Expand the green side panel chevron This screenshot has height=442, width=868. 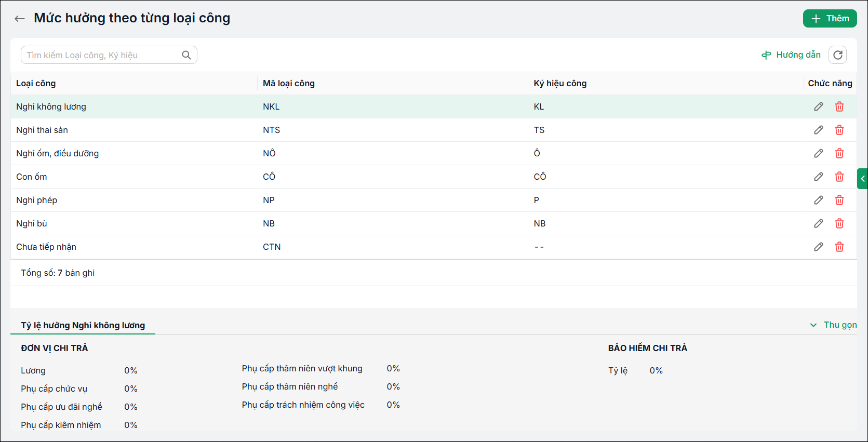[862, 179]
